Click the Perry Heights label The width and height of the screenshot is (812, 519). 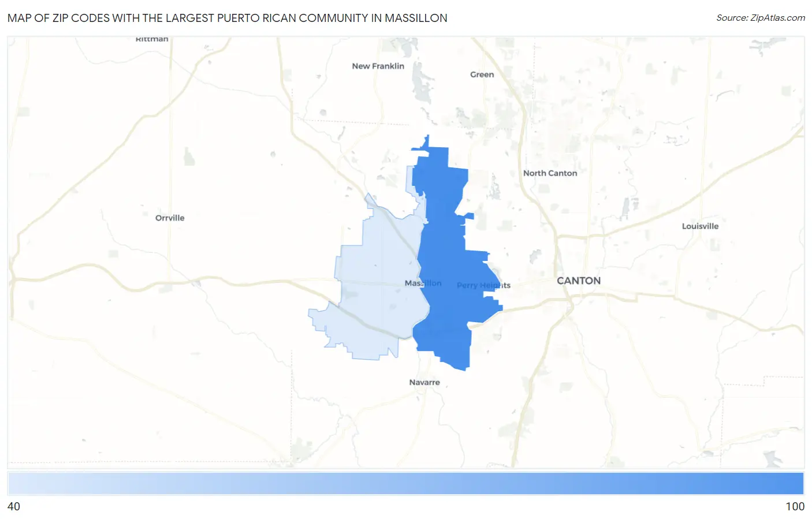pyautogui.click(x=483, y=285)
